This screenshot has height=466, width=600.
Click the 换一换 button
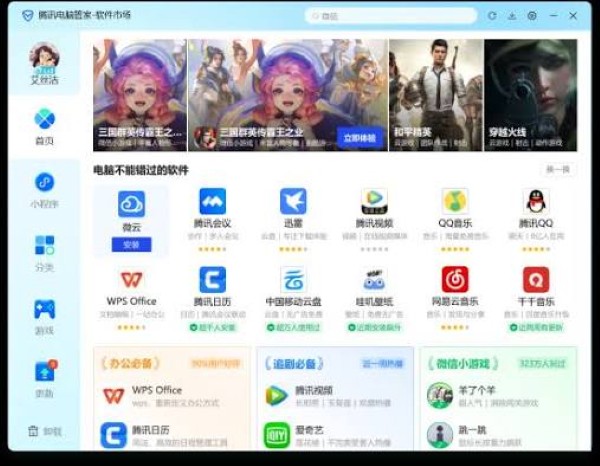tap(558, 169)
